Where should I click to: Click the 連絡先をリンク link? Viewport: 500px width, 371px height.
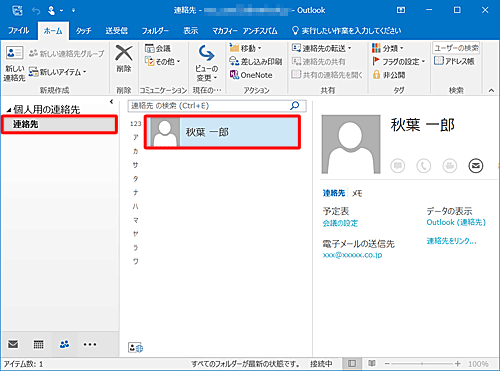click(451, 241)
